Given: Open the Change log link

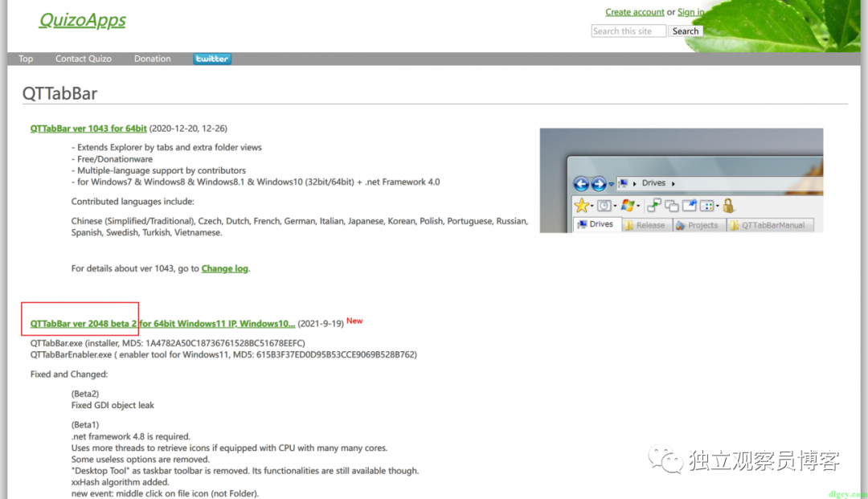Looking at the screenshot, I should click(225, 268).
